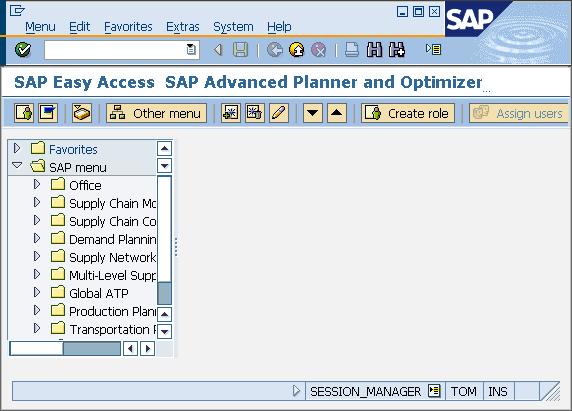Click the Find binoculars icon
The width and height of the screenshot is (572, 411).
coord(374,50)
